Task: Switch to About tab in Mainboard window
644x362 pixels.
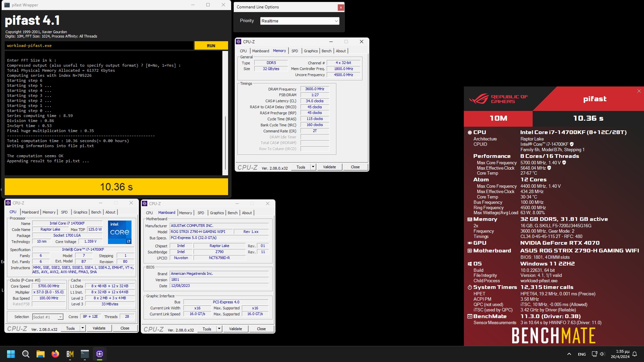Action: pyautogui.click(x=247, y=213)
